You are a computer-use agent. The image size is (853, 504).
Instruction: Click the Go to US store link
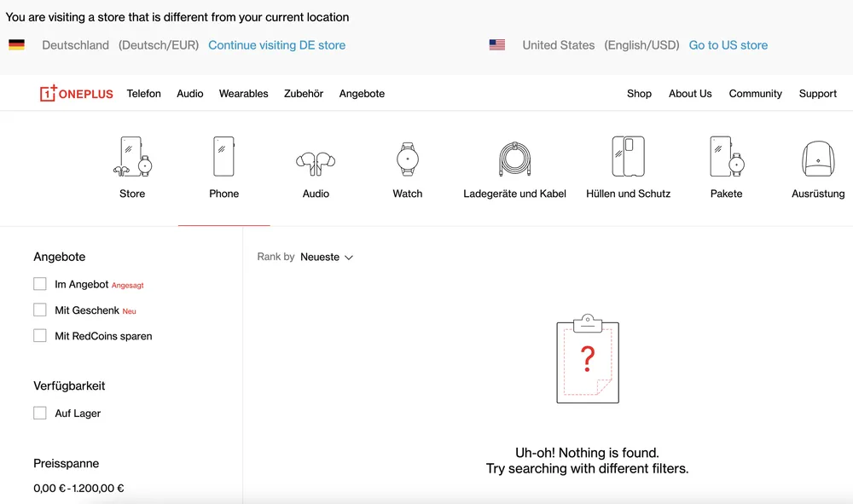728,45
